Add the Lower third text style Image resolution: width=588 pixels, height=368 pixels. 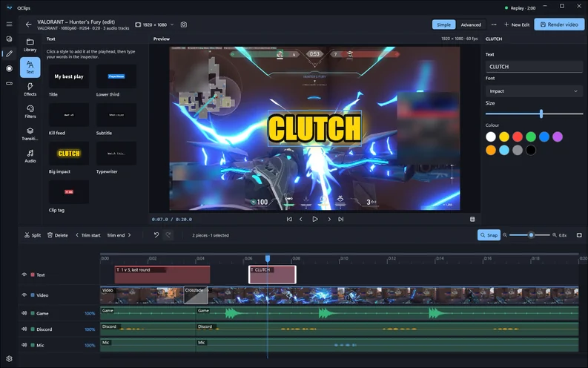116,76
